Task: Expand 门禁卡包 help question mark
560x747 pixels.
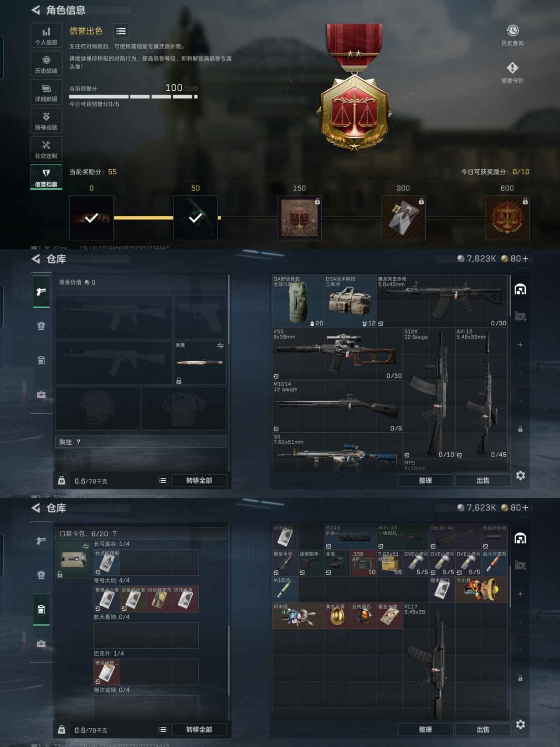Action: coord(115,534)
